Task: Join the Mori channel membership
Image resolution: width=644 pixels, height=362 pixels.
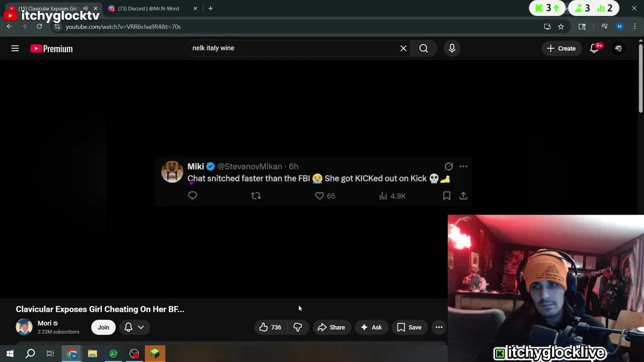Action: click(103, 327)
